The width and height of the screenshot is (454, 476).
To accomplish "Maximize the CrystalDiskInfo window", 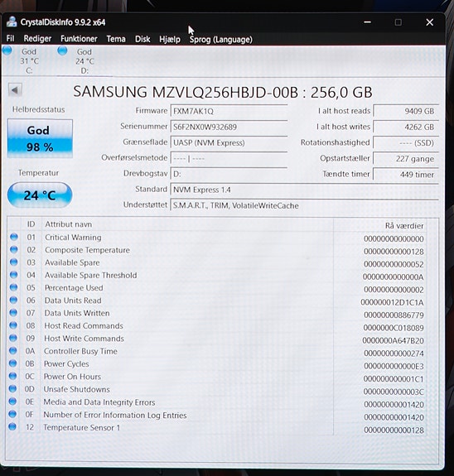I will tap(398, 22).
